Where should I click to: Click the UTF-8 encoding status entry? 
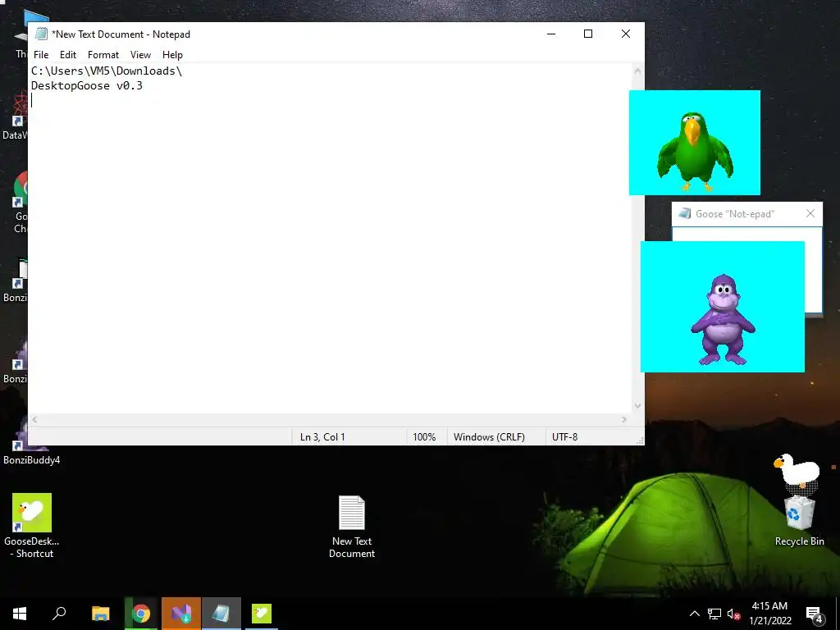pyautogui.click(x=564, y=437)
